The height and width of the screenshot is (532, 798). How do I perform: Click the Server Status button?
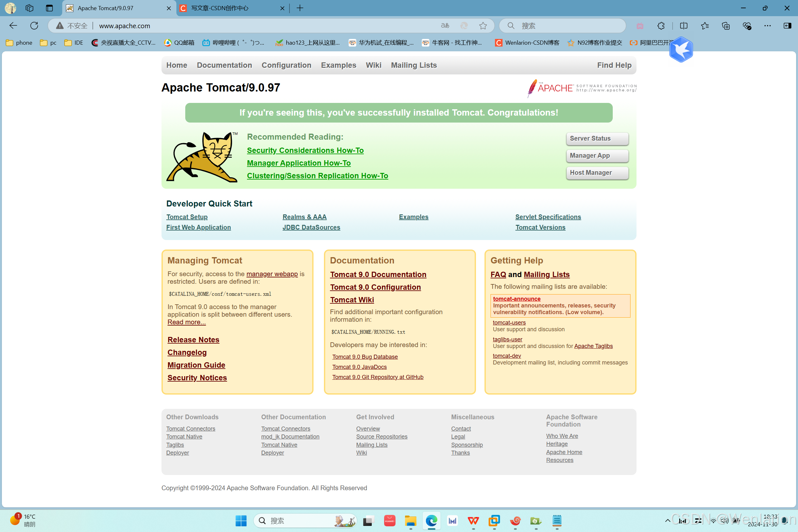(597, 138)
